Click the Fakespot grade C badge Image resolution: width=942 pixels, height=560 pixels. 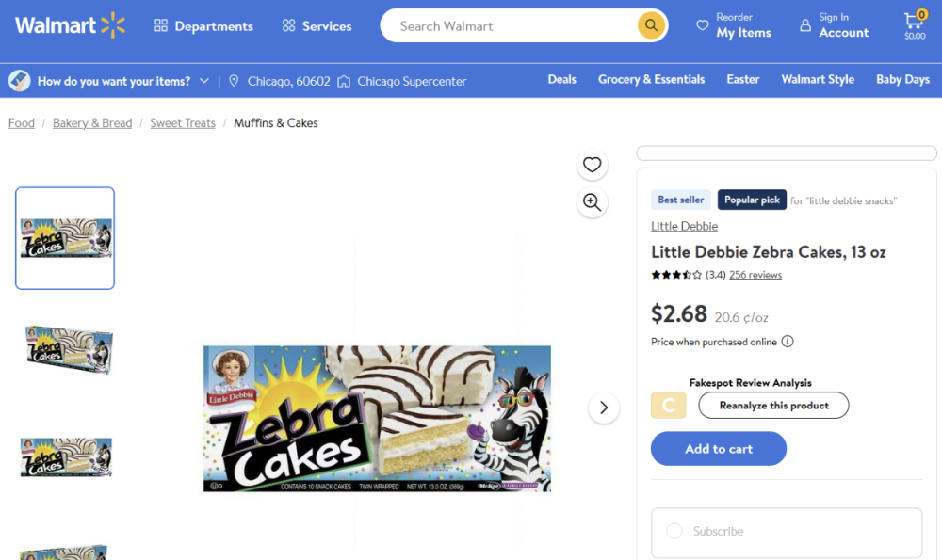coord(669,406)
